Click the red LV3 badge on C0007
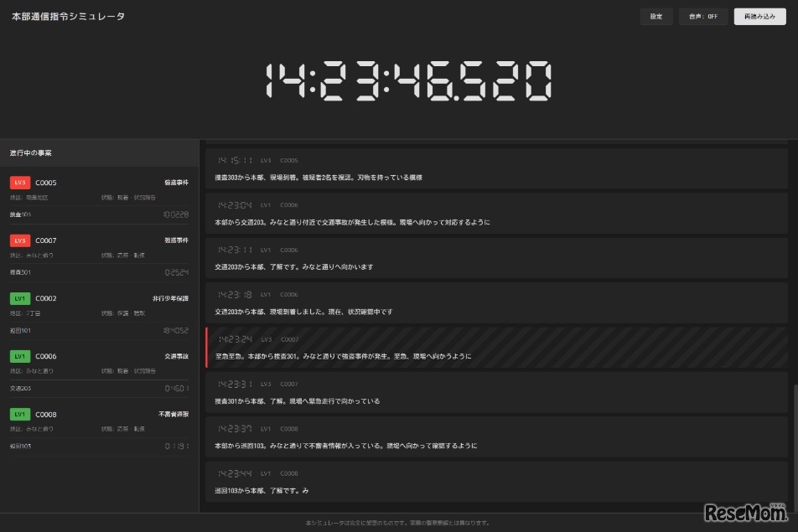Image resolution: width=798 pixels, height=532 pixels. tap(20, 240)
